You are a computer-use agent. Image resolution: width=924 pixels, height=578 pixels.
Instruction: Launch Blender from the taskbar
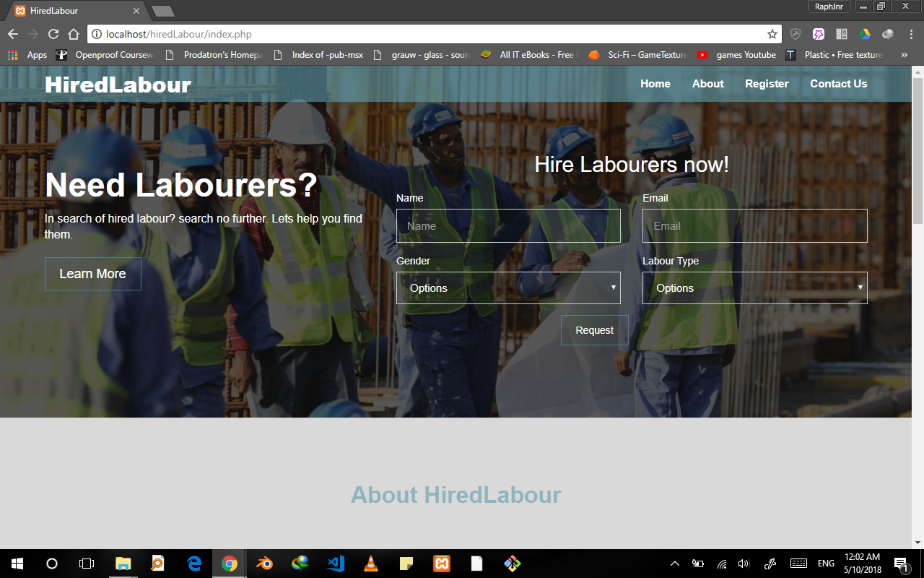pyautogui.click(x=265, y=564)
